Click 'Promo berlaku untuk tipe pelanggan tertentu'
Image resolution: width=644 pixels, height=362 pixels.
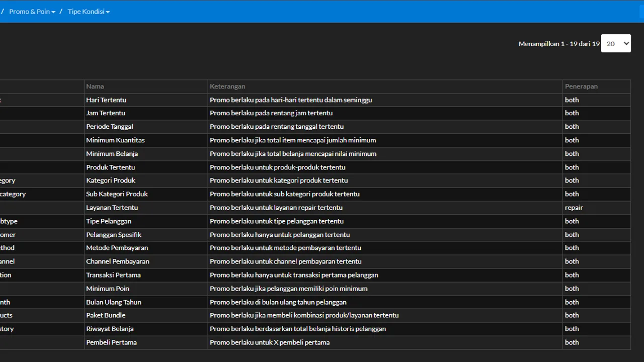tap(277, 221)
